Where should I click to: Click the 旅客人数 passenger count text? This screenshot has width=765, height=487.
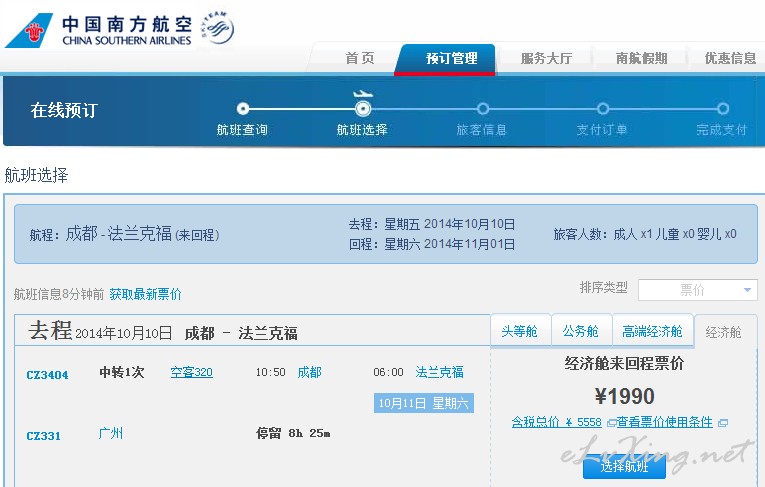point(644,234)
